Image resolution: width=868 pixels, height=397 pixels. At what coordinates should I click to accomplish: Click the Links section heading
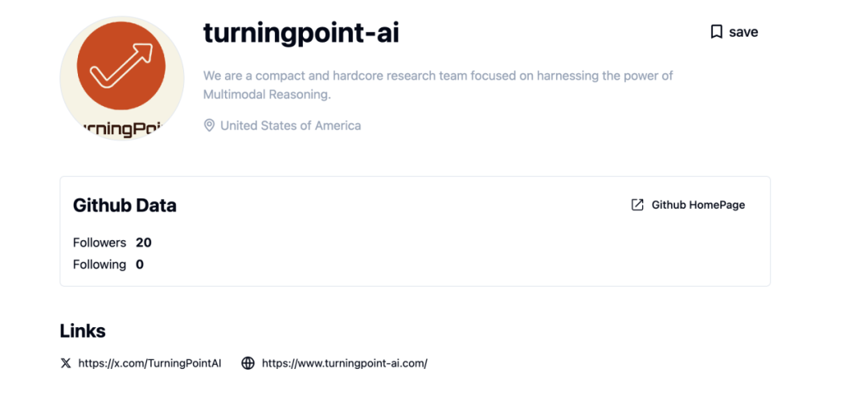(83, 331)
